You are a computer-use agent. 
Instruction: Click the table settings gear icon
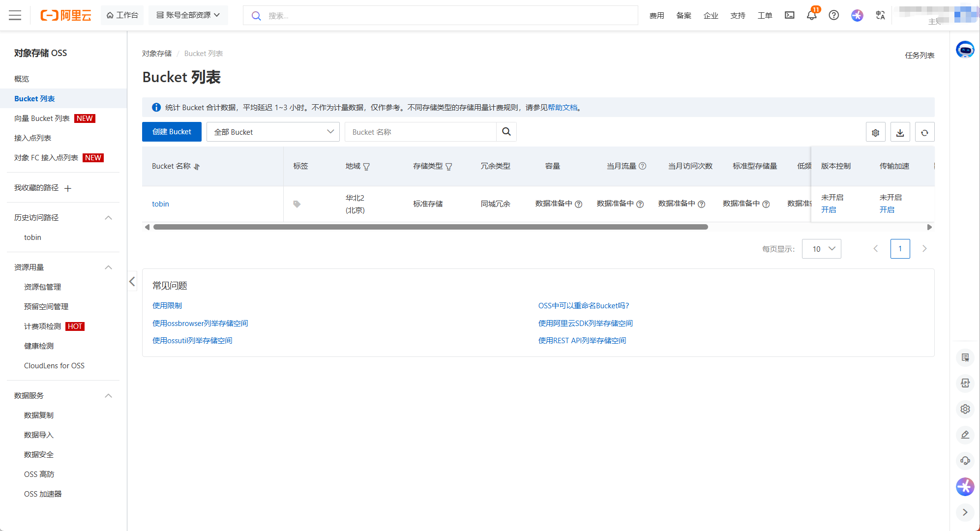[875, 132]
